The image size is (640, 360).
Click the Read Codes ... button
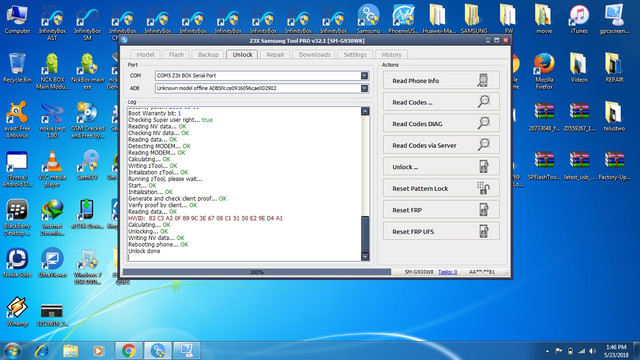(441, 102)
